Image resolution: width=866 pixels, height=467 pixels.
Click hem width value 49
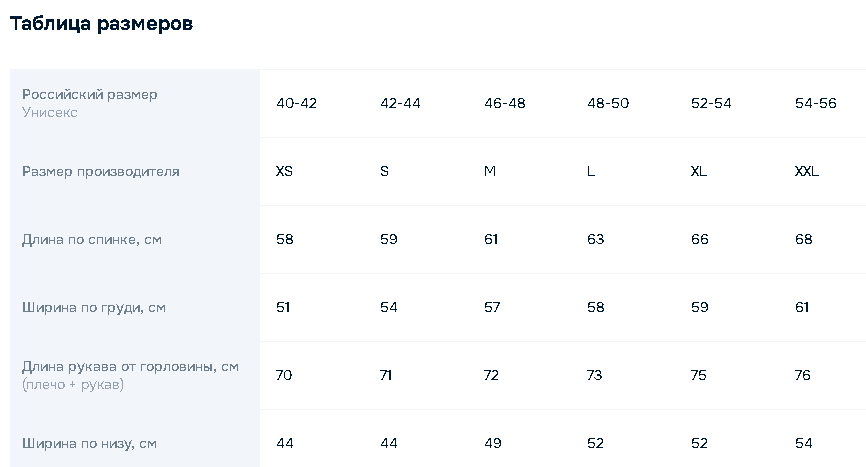tap(492, 443)
